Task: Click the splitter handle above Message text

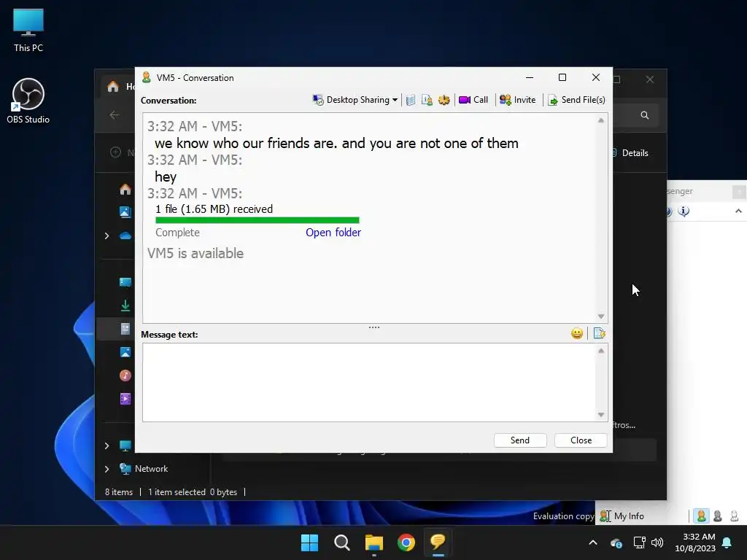Action: click(374, 327)
